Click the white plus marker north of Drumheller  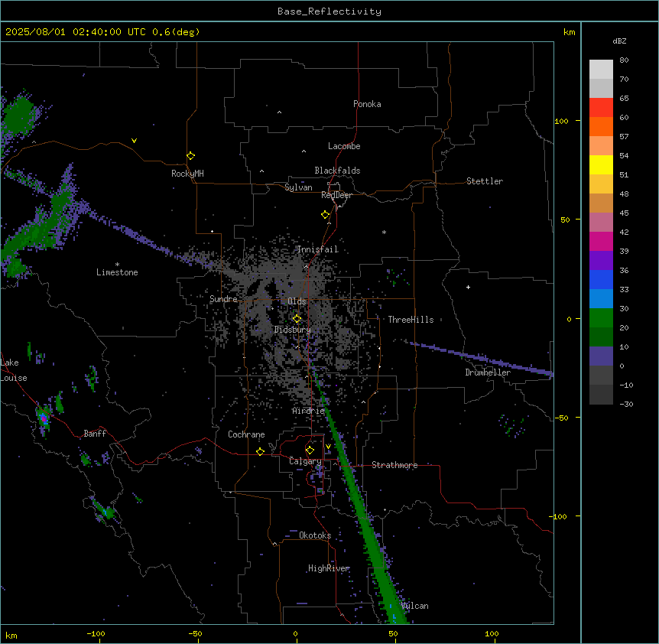pyautogui.click(x=468, y=287)
